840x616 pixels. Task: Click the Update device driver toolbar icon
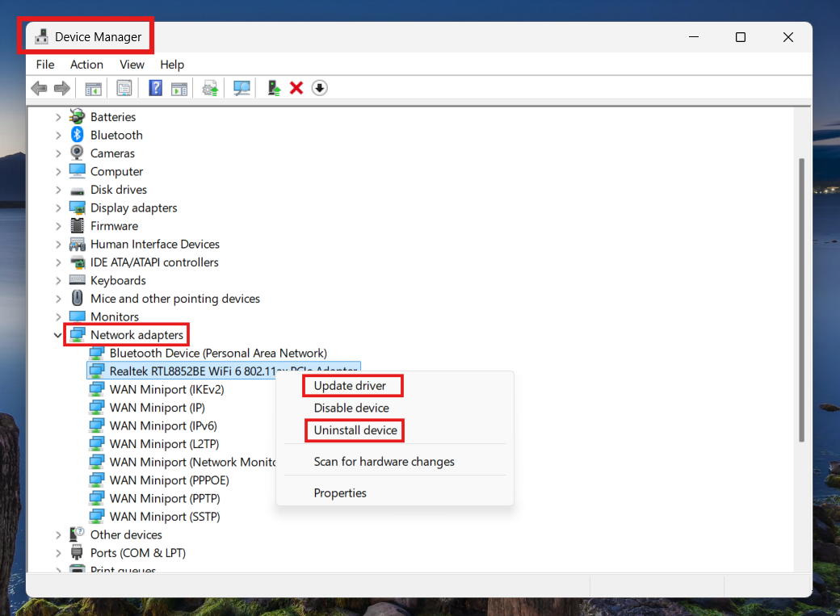[x=274, y=88]
